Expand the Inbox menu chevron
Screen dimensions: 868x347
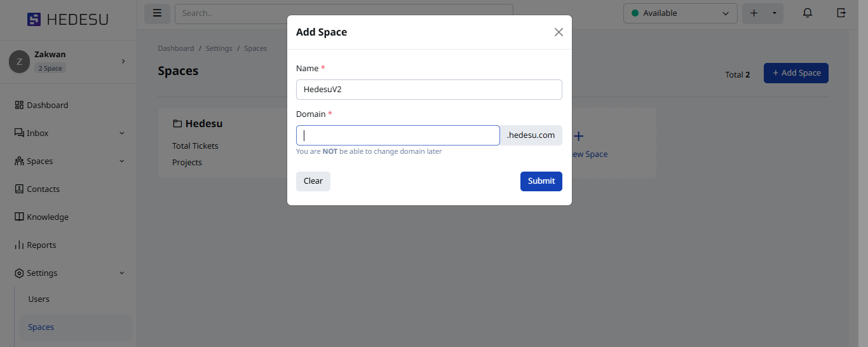[x=122, y=133]
